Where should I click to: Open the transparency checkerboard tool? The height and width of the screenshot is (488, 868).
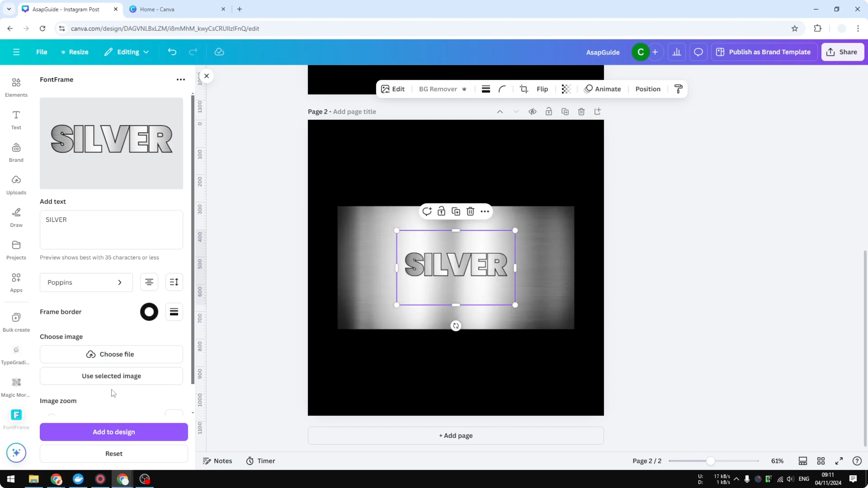pos(566,89)
